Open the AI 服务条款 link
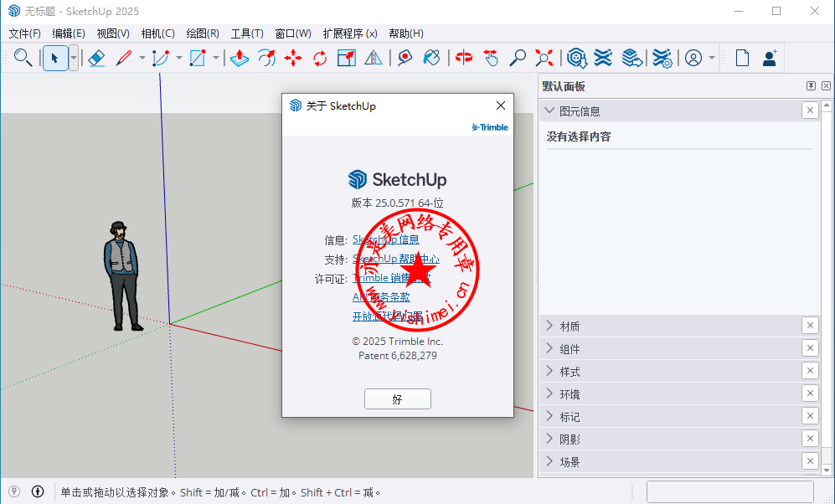835x504 pixels. coord(381,297)
